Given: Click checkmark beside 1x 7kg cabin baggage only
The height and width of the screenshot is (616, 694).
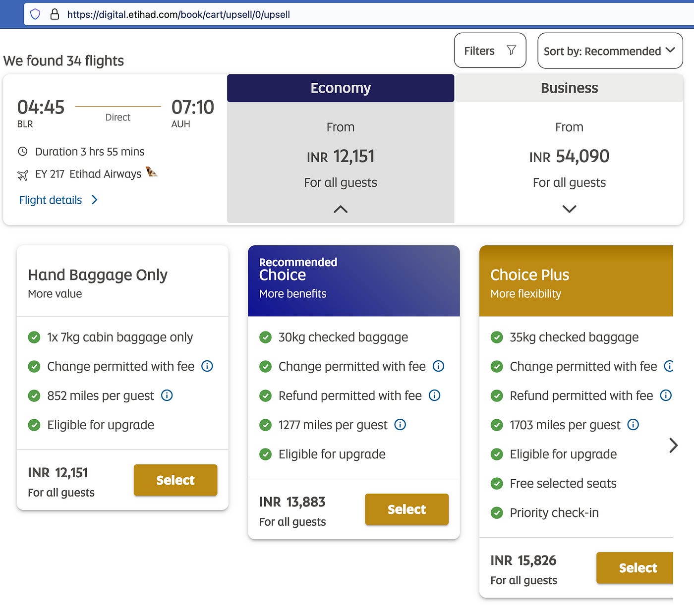Looking at the screenshot, I should pyautogui.click(x=34, y=337).
